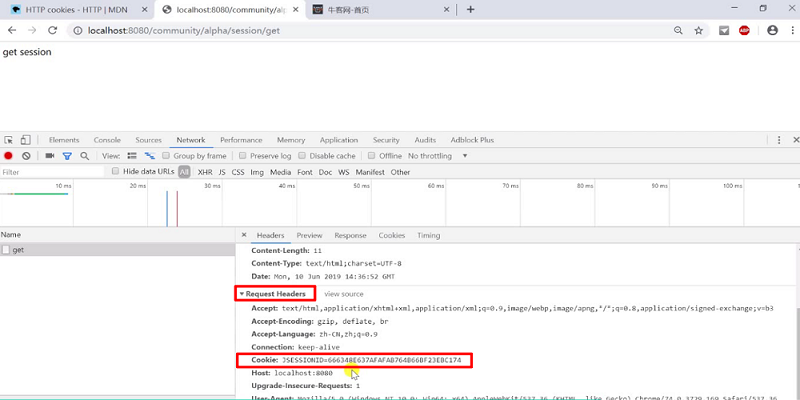Click view source link for request headers

pos(344,294)
